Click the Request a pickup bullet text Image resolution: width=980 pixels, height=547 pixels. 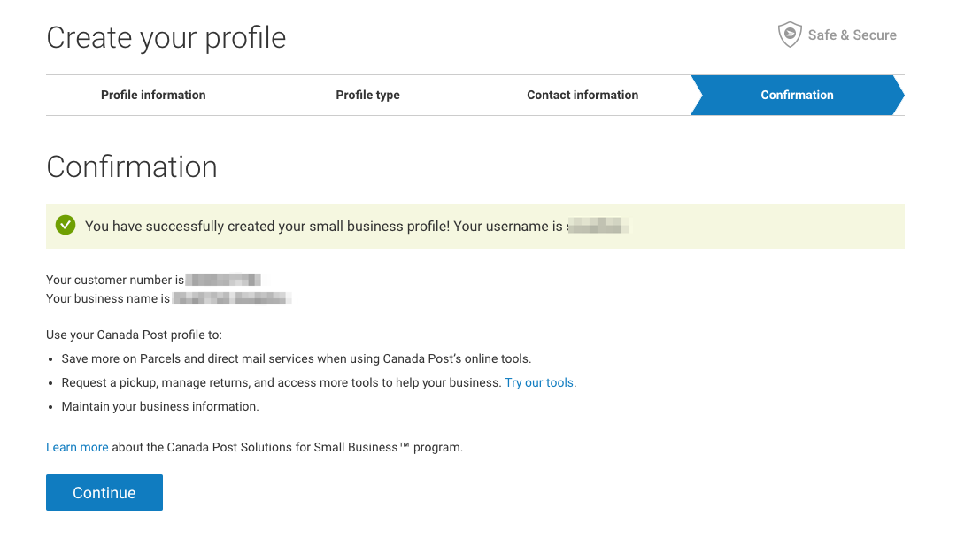pos(282,382)
